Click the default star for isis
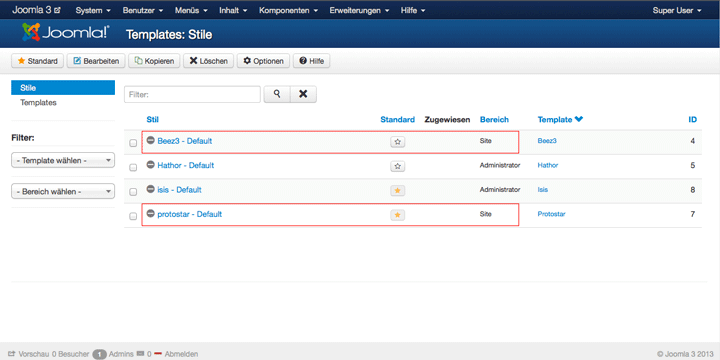720x360 pixels. [398, 191]
